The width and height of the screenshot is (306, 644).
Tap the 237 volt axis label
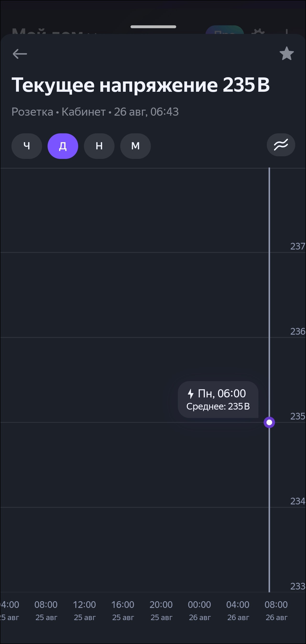click(x=297, y=246)
